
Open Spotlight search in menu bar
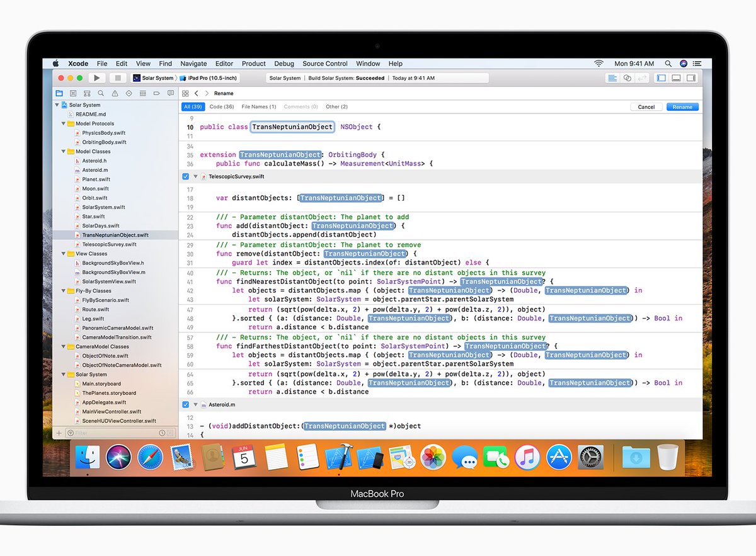(x=667, y=64)
